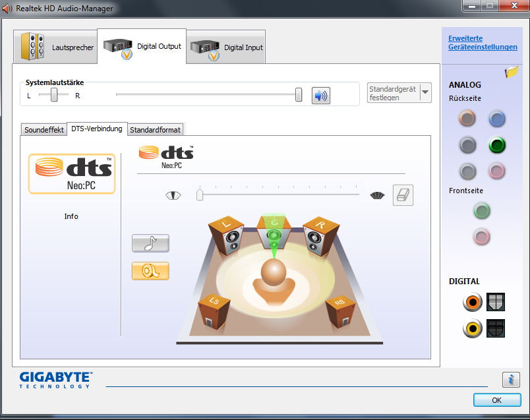Screen dimensions: 530x420
Task: Click the DTS Neo:PC header logo
Action: (x=166, y=157)
